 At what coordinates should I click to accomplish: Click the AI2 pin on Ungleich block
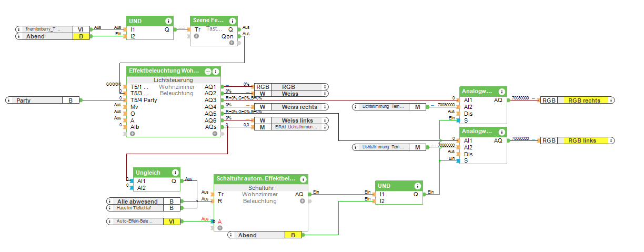pyautogui.click(x=141, y=187)
